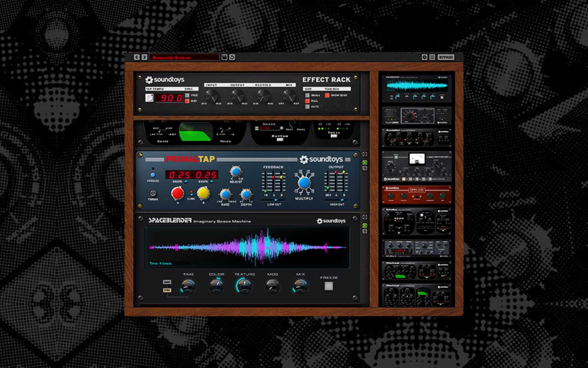
Task: Tap the white Tap Tempo button
Action: coord(150,98)
